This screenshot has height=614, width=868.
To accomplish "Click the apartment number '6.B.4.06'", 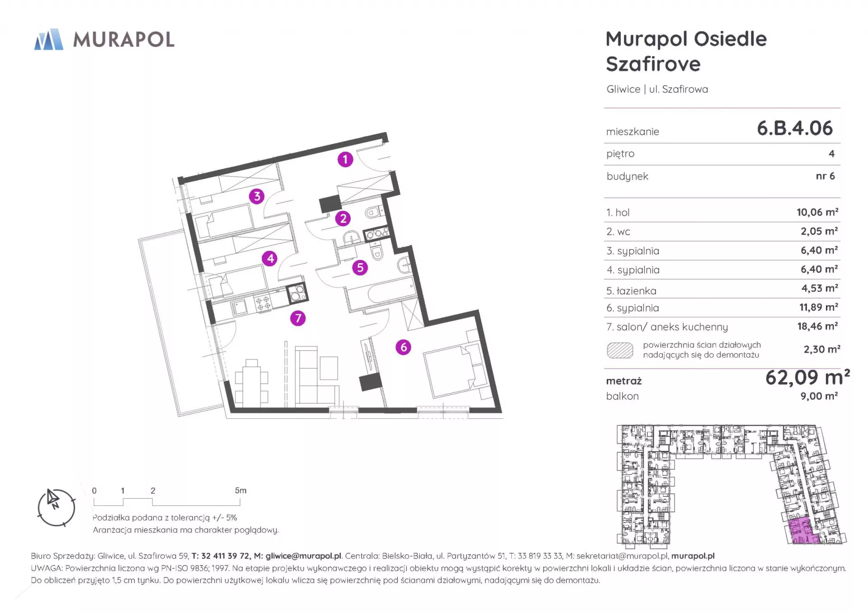I will coord(795,128).
